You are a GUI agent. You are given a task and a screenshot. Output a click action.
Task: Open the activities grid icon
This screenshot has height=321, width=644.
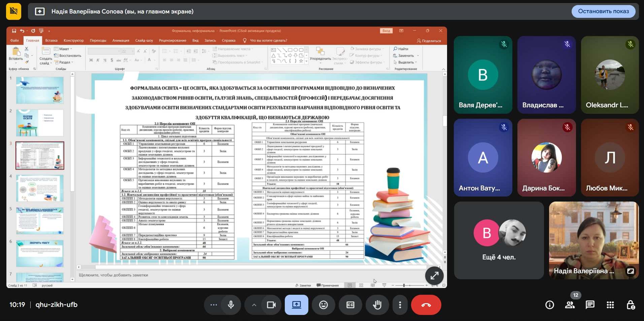click(x=610, y=305)
